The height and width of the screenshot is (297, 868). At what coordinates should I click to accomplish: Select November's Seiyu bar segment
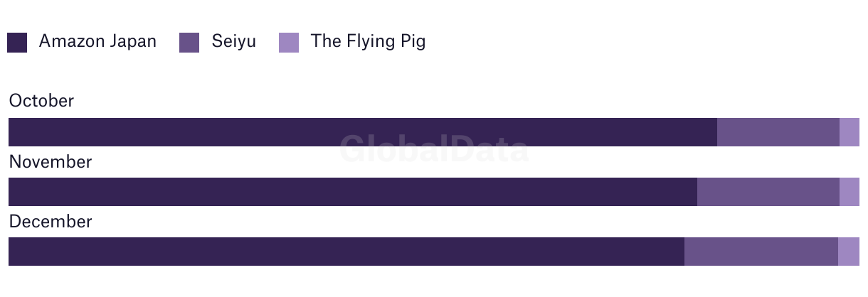(768, 192)
